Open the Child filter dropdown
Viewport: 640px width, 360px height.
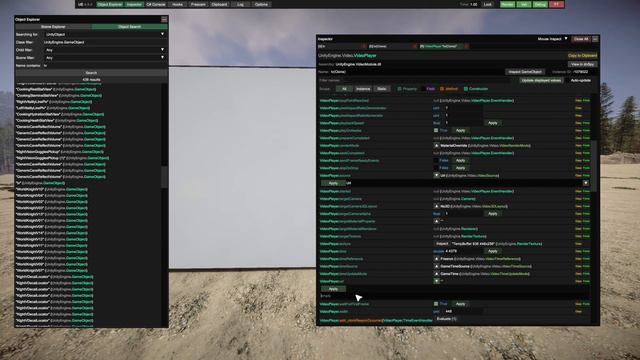point(105,50)
